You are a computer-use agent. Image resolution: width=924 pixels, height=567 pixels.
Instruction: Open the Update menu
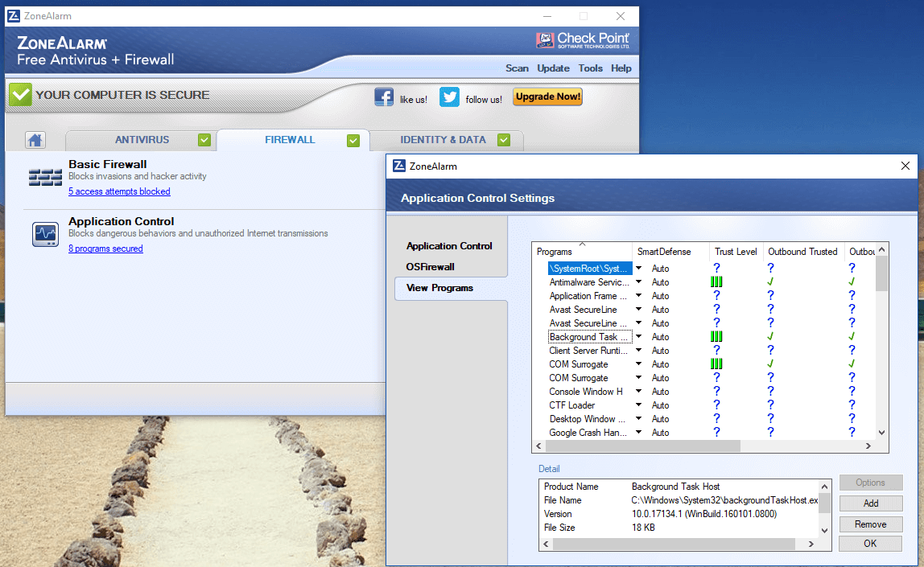(553, 68)
